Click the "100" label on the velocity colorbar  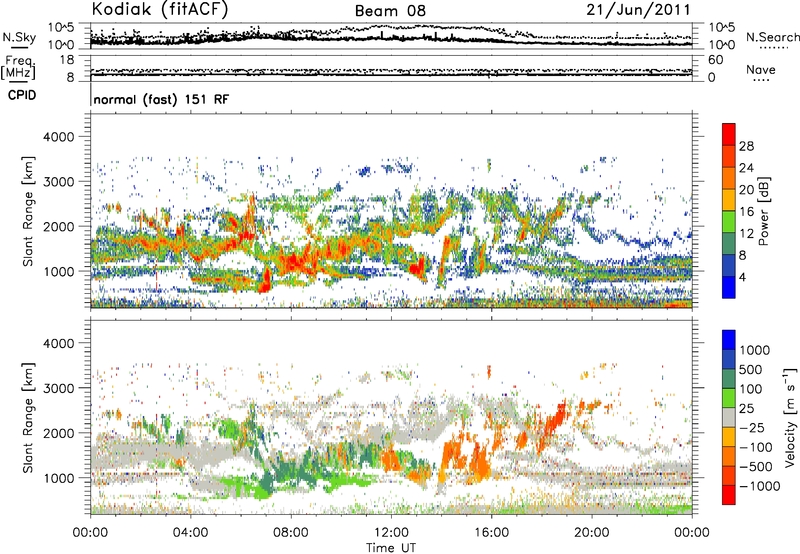(x=751, y=389)
